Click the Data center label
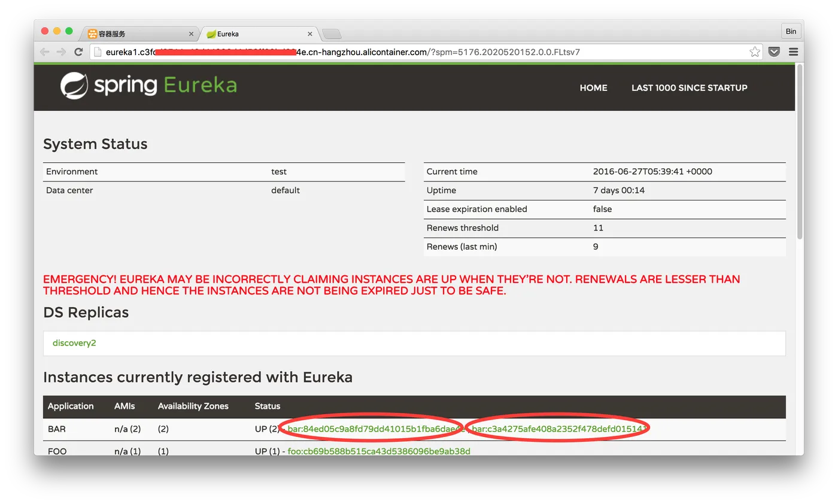This screenshot has height=504, width=838. coord(69,190)
